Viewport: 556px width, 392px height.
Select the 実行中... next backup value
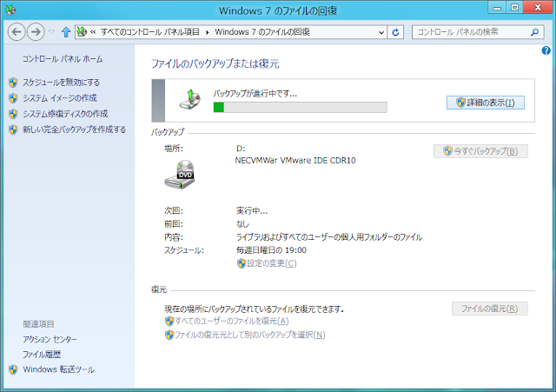tap(252, 211)
